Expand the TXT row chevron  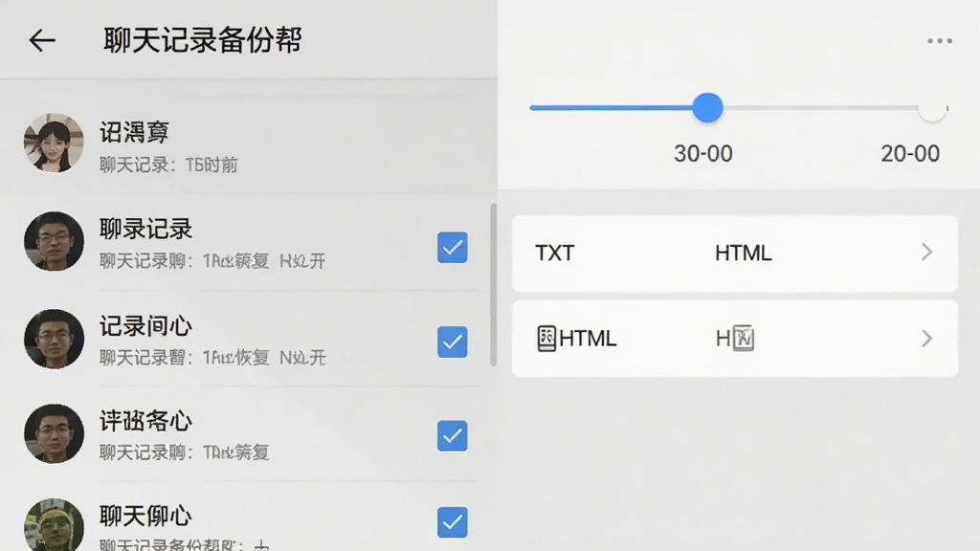point(926,253)
